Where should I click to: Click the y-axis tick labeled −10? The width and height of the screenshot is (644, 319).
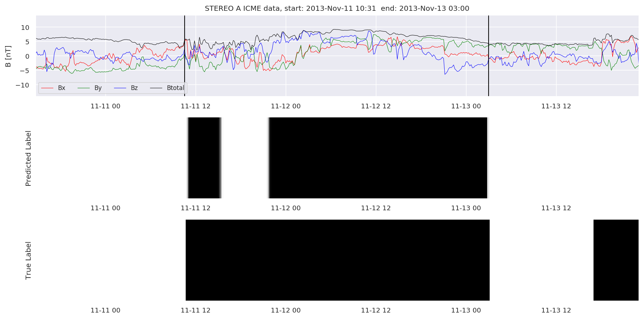click(x=22, y=85)
